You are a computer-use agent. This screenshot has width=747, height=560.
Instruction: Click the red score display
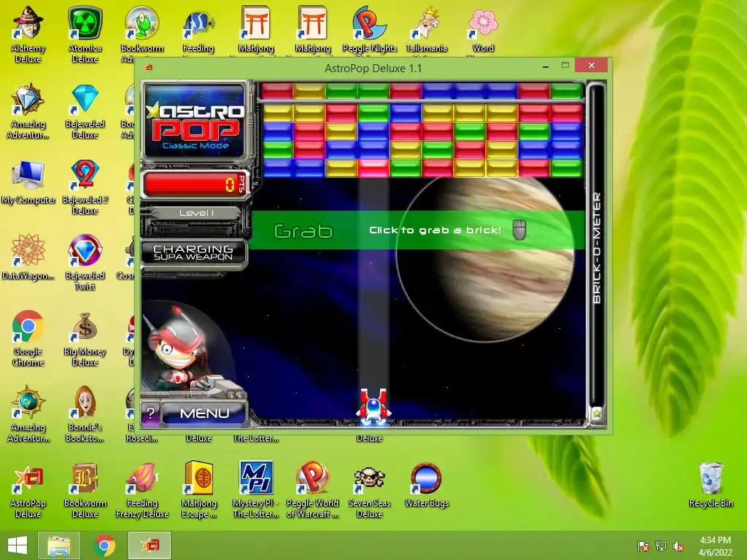196,184
